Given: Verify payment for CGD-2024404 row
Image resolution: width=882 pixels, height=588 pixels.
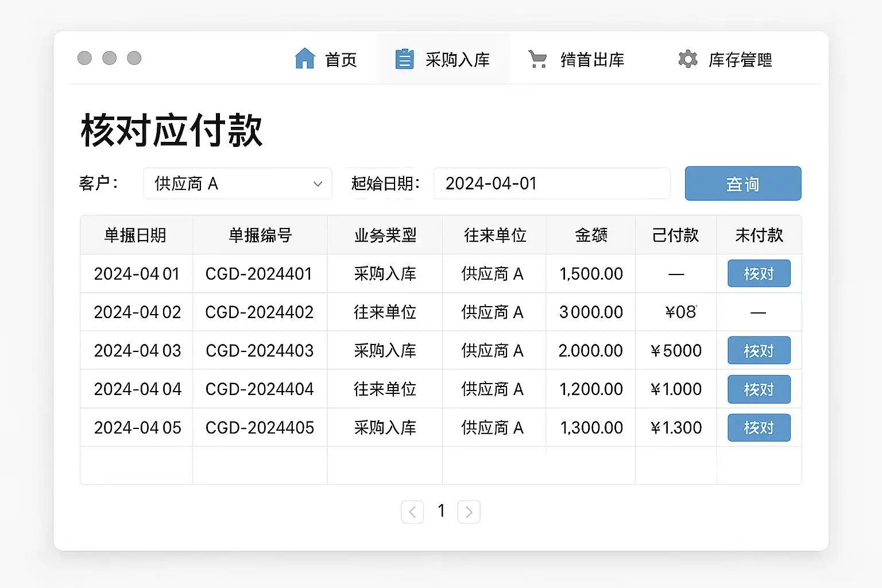Looking at the screenshot, I should (759, 389).
